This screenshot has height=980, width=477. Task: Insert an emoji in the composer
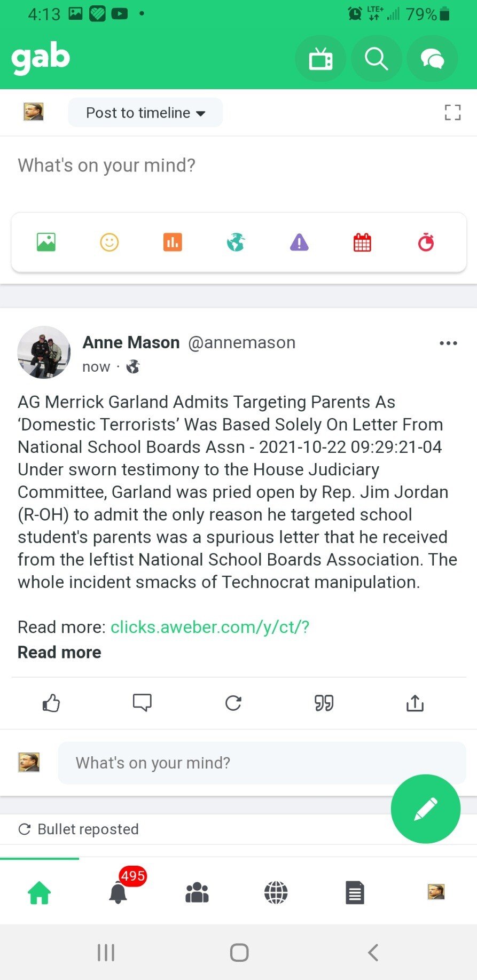(110, 242)
